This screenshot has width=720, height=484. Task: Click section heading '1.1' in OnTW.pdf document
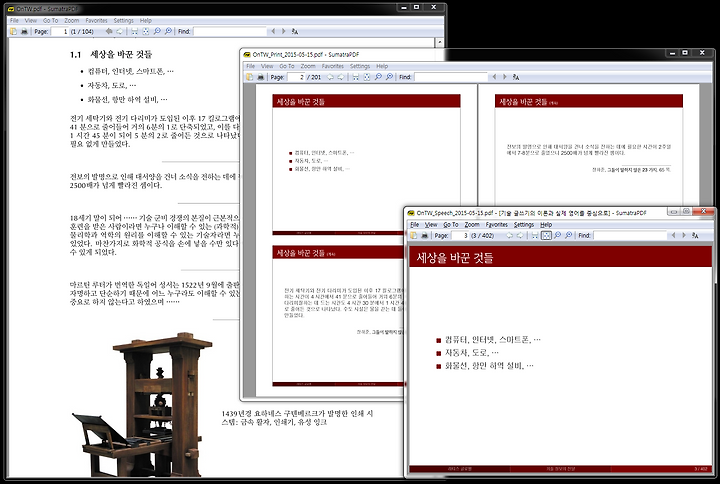coord(111,54)
